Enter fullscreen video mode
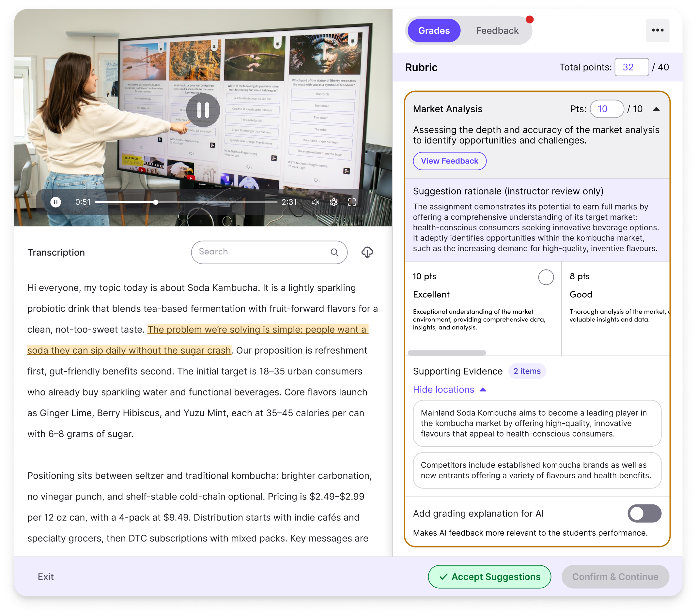697x616 pixels. point(352,202)
